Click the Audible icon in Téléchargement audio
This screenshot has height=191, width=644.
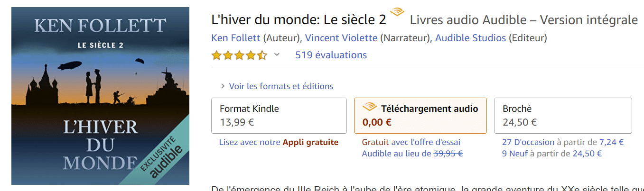pyautogui.click(x=369, y=108)
